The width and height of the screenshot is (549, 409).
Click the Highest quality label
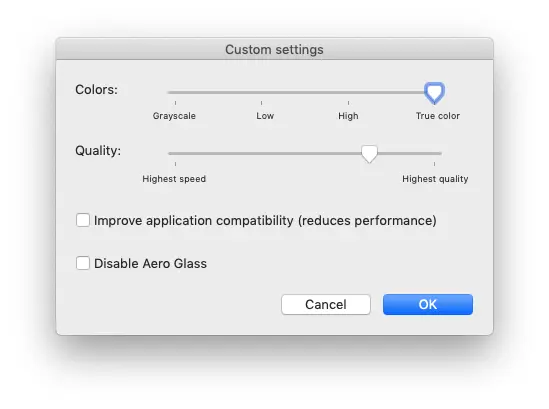(435, 179)
